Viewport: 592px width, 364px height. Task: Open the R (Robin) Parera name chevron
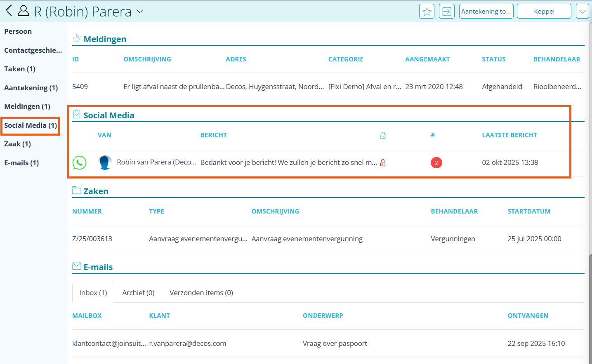tap(140, 12)
